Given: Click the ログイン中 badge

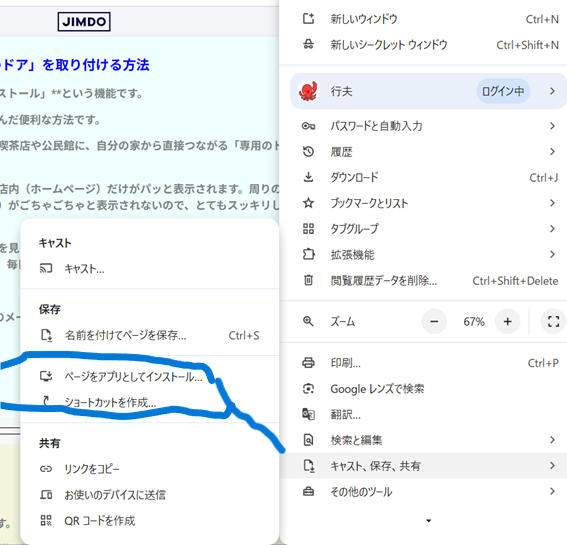Looking at the screenshot, I should coord(503,91).
